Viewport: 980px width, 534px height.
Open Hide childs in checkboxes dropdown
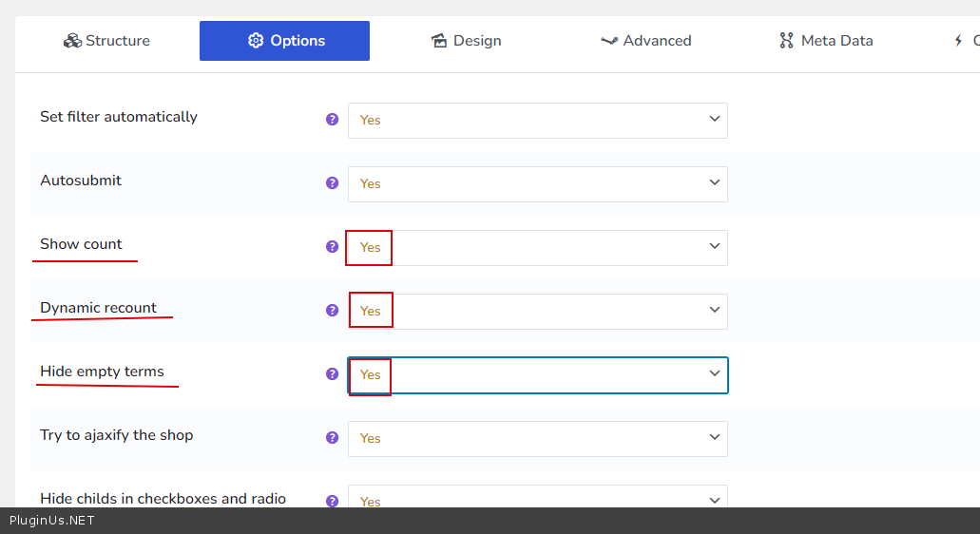pyautogui.click(x=537, y=498)
